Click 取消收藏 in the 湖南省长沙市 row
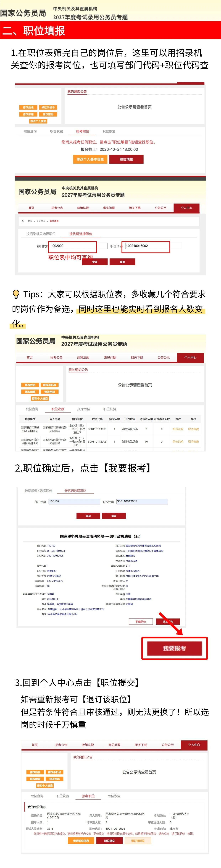Screen dimensions: 221x868 (193, 429)
